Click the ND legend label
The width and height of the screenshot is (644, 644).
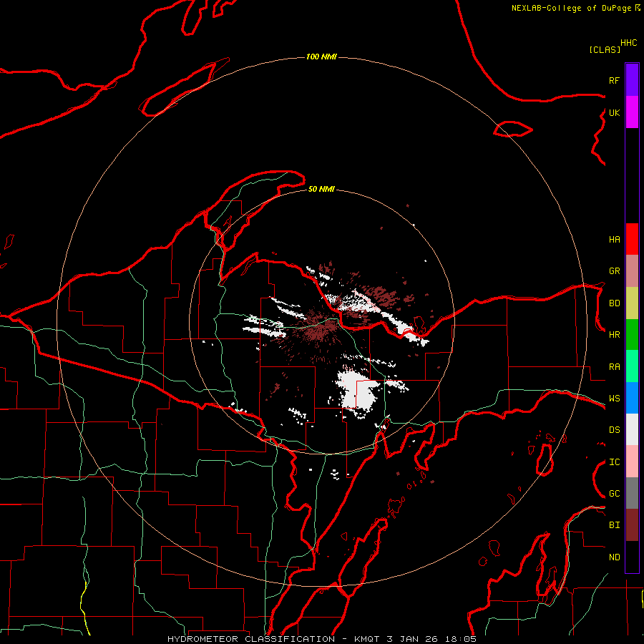point(614,557)
